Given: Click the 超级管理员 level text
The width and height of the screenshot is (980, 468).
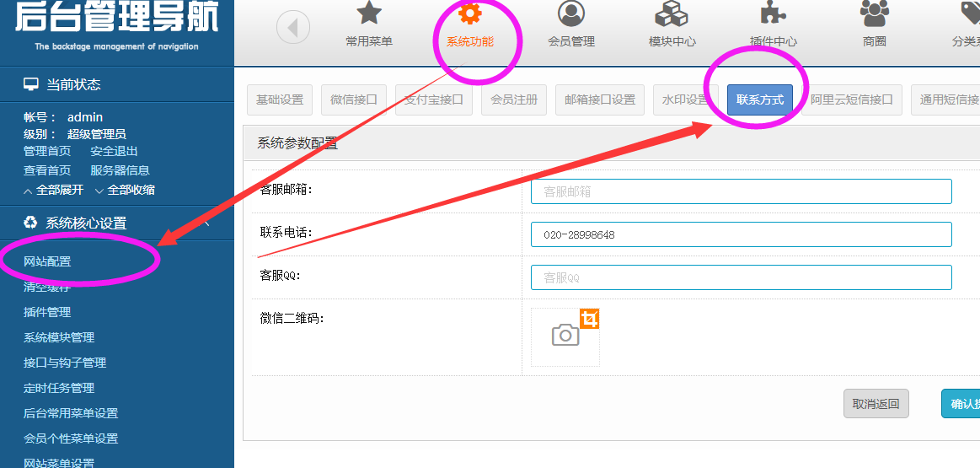Looking at the screenshot, I should coord(96,134).
